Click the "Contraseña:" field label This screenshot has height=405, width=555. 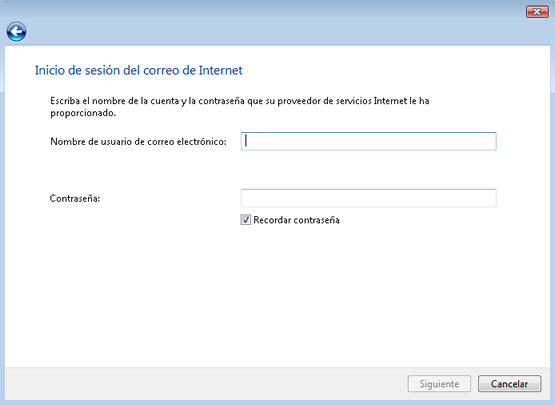tap(75, 198)
